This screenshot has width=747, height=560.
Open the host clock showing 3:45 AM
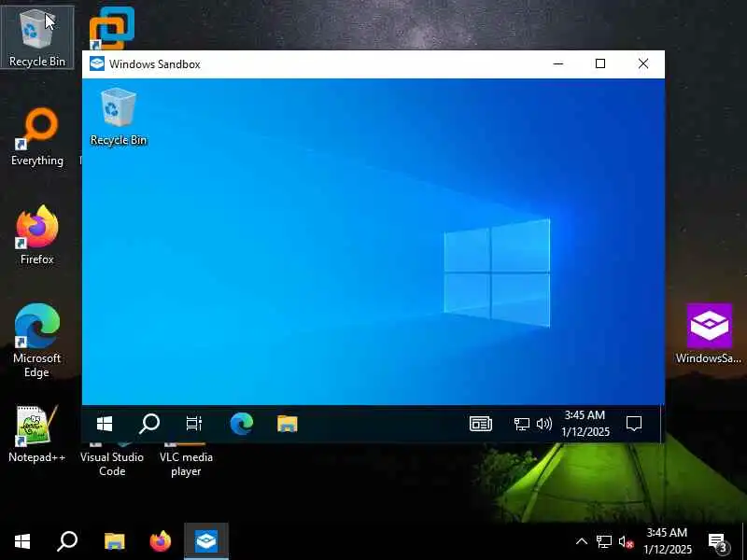[667, 541]
